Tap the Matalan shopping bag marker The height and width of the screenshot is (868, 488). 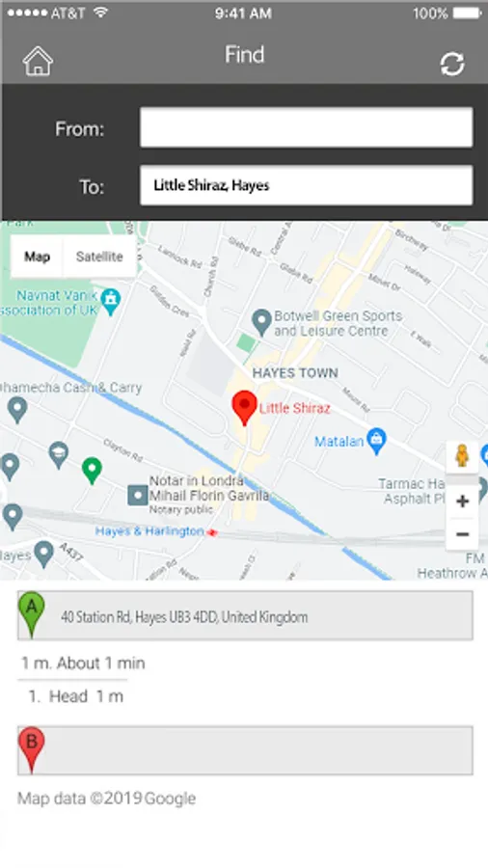pos(377,442)
